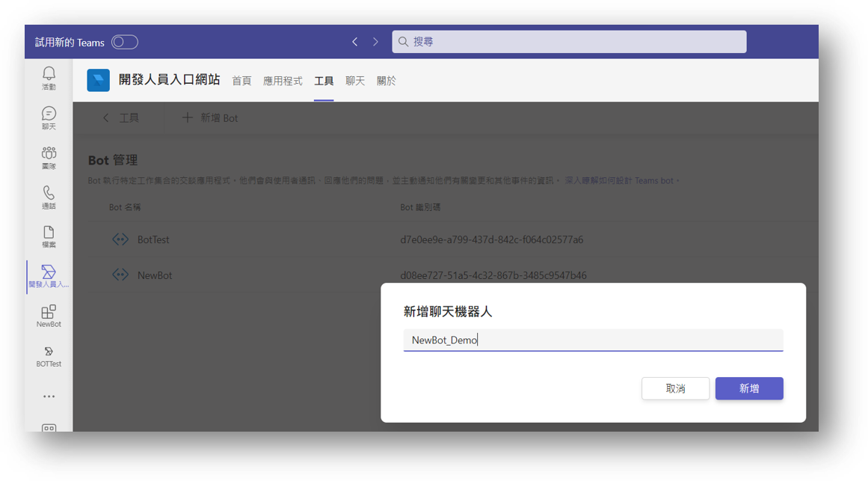868x481 pixels.
Task: Cancel the dialog with 取消
Action: point(675,388)
